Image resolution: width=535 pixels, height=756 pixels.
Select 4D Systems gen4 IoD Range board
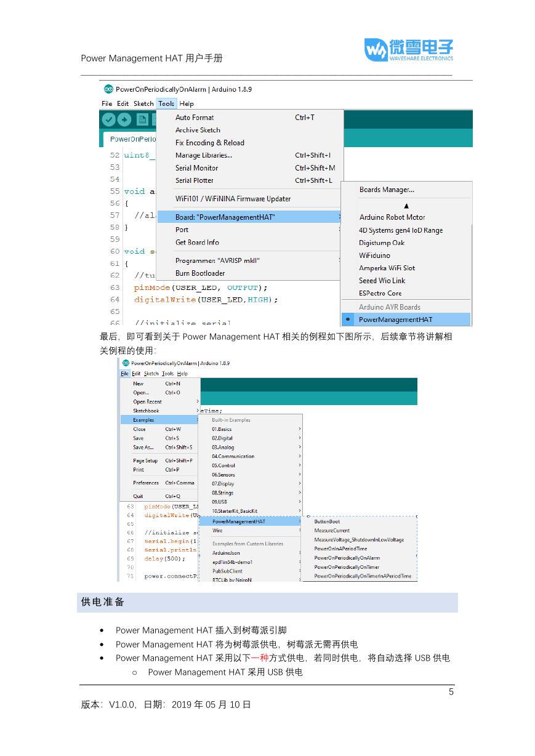(x=406, y=230)
